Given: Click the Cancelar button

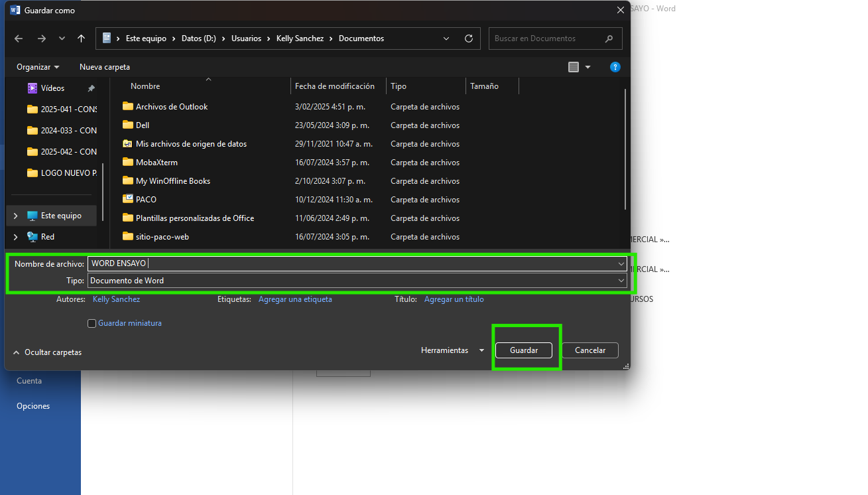Looking at the screenshot, I should (590, 350).
